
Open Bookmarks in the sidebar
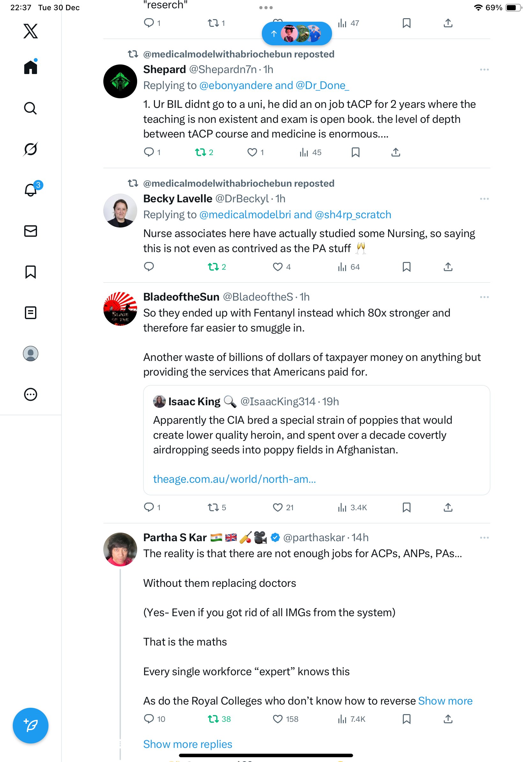tap(31, 272)
